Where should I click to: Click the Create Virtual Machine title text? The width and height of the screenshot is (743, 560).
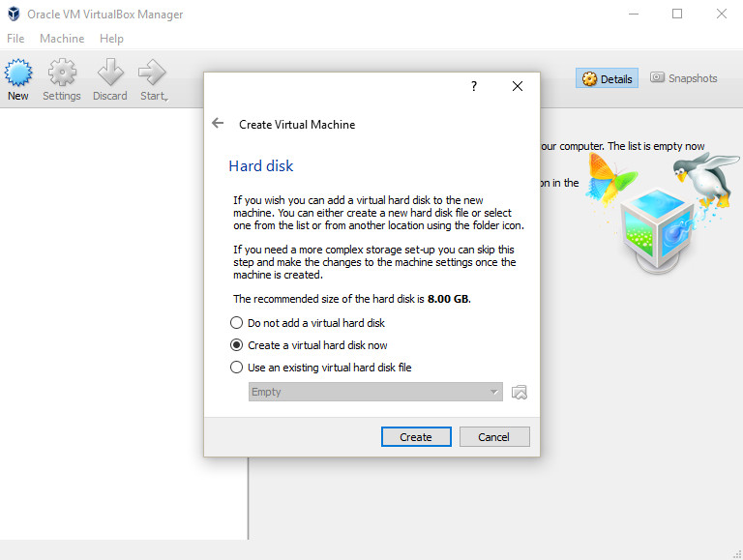[x=297, y=125]
